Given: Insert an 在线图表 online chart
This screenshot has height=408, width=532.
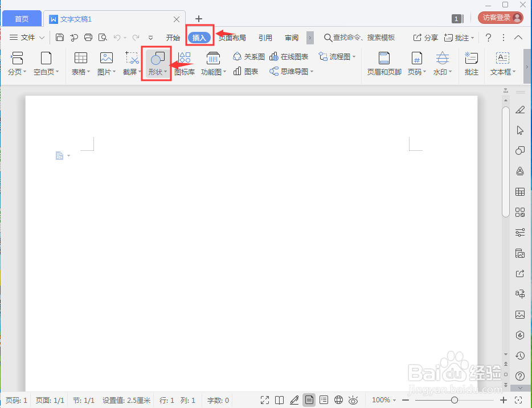Looking at the screenshot, I should coord(289,56).
